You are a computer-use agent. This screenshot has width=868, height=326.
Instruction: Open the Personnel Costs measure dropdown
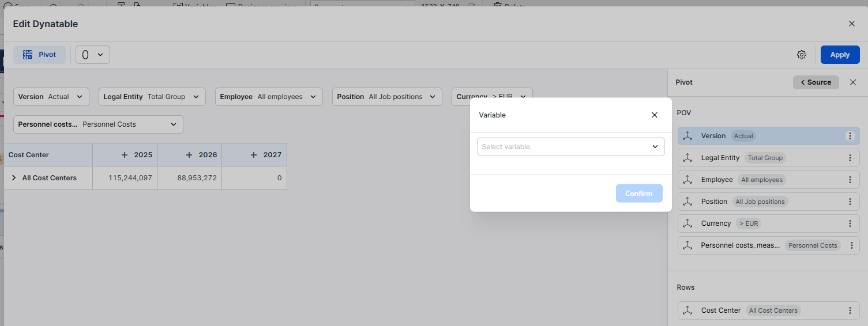[x=98, y=124]
